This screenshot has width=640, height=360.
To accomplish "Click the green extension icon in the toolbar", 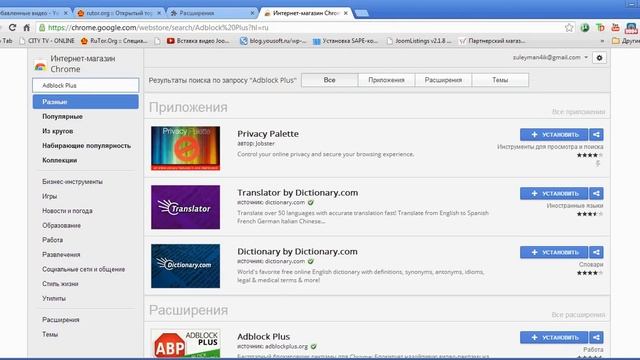I will pyautogui.click(x=585, y=27).
